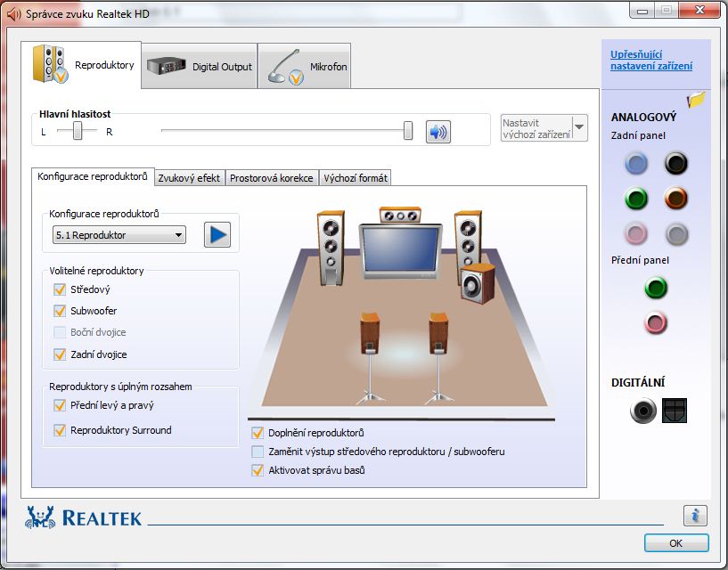The image size is (728, 570).
Task: Click the pink front panel jack
Action: (656, 322)
